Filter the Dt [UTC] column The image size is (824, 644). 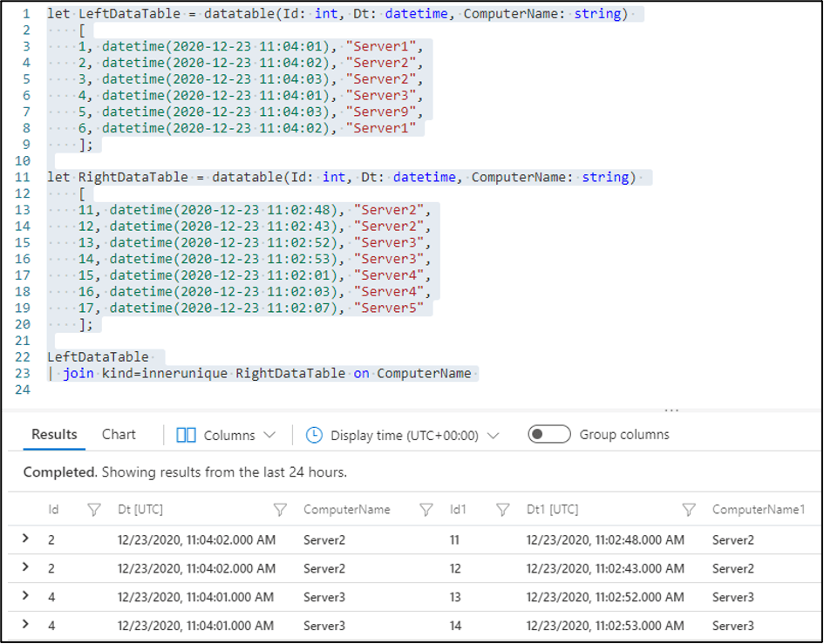[279, 509]
